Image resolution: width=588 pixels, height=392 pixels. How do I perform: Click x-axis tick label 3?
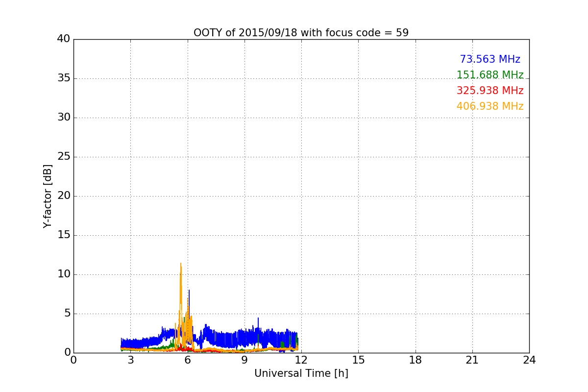point(130,360)
